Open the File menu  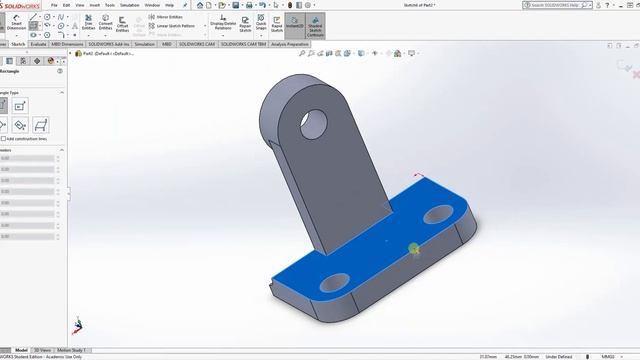click(x=54, y=5)
